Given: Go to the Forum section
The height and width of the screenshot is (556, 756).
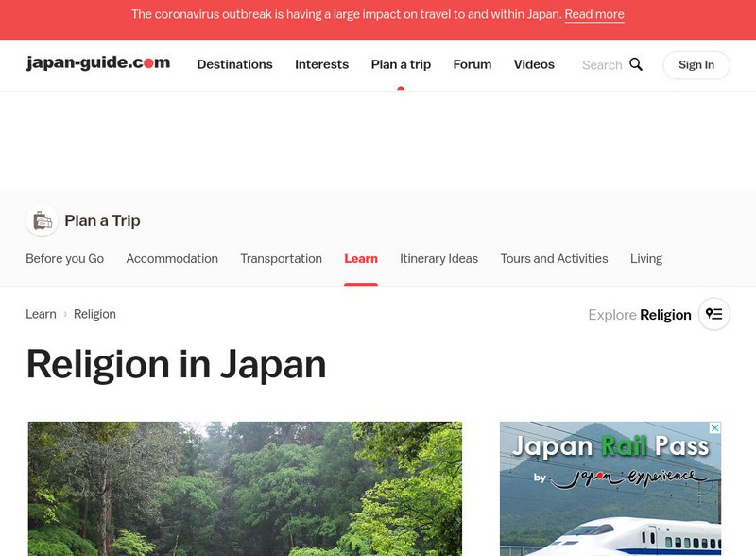Looking at the screenshot, I should click(x=472, y=64).
